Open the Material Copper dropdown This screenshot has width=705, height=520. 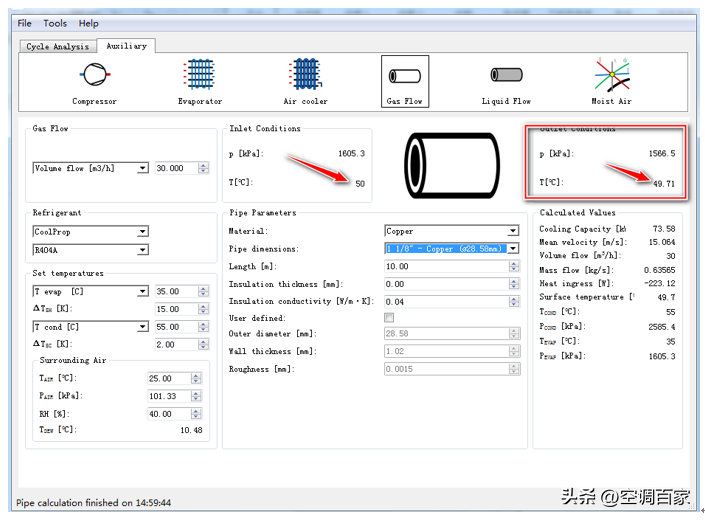click(x=513, y=231)
